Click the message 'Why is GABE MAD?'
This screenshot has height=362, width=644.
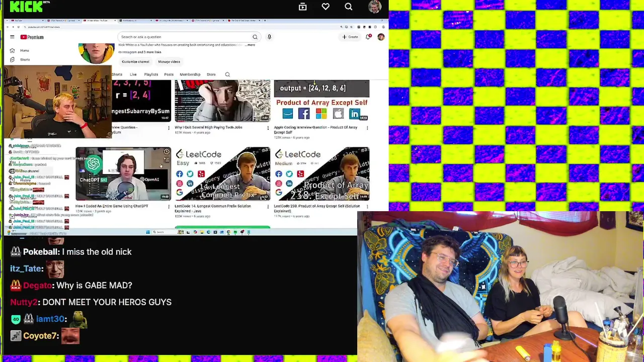pyautogui.click(x=94, y=286)
